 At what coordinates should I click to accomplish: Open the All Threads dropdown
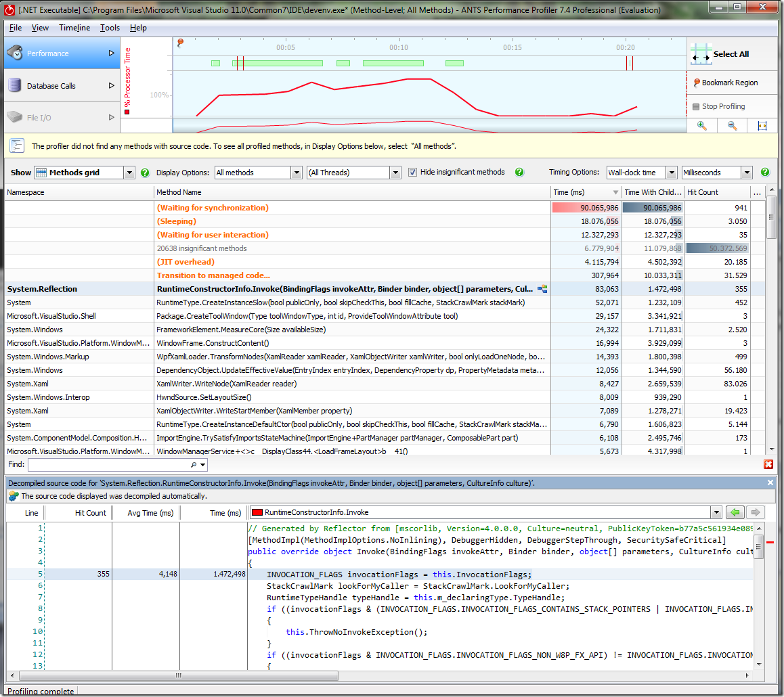pos(395,173)
